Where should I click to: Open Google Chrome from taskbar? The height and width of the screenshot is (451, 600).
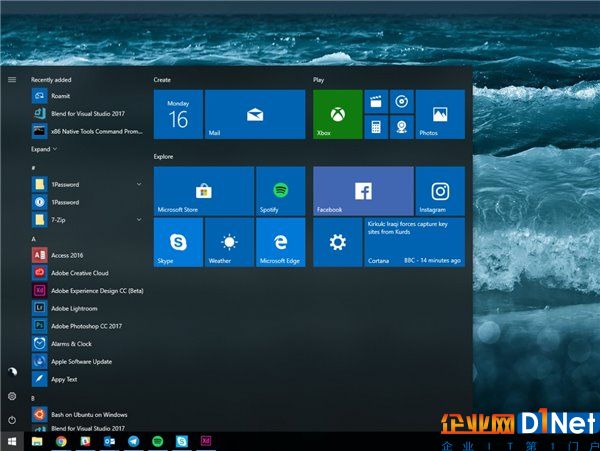click(61, 441)
